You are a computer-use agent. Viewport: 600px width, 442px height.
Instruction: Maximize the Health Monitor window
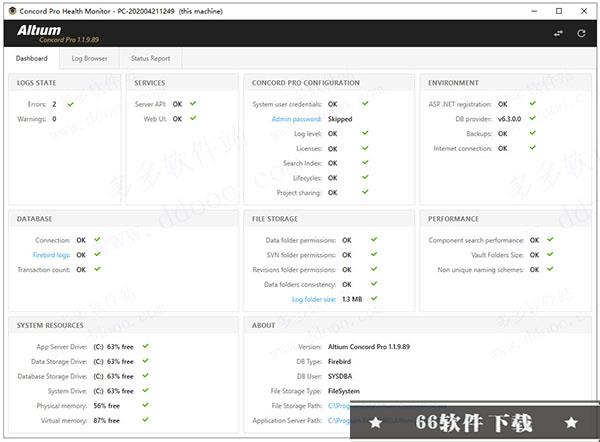click(x=559, y=11)
